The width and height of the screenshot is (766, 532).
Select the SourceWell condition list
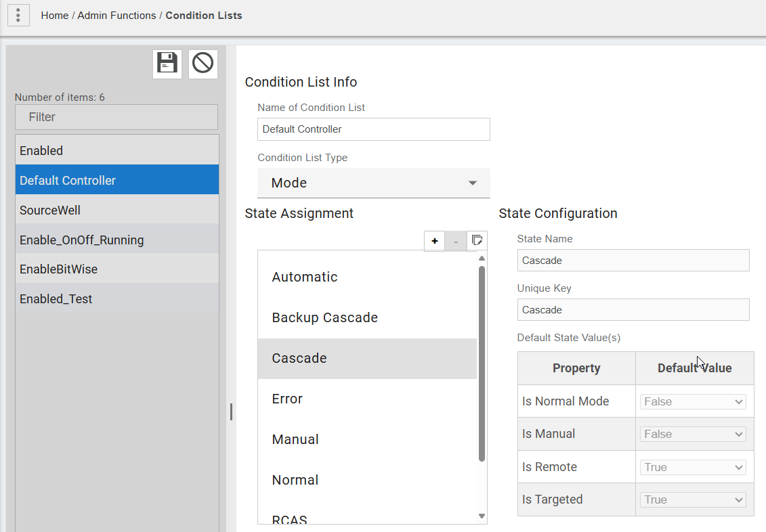(117, 210)
